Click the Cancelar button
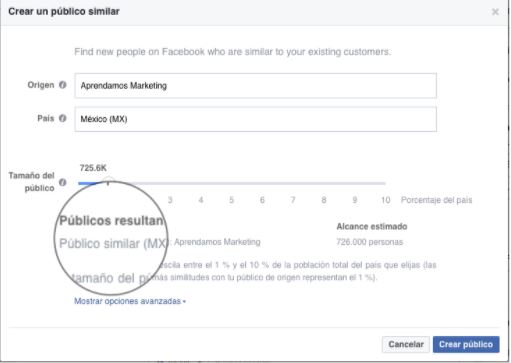 coord(406,344)
